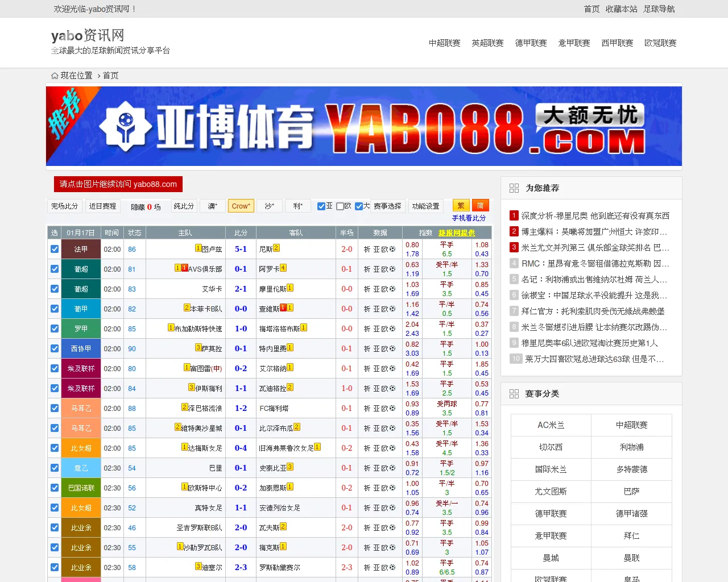Select the orange 简 simplified Chinese icon
The image size is (728, 582).
(x=479, y=205)
